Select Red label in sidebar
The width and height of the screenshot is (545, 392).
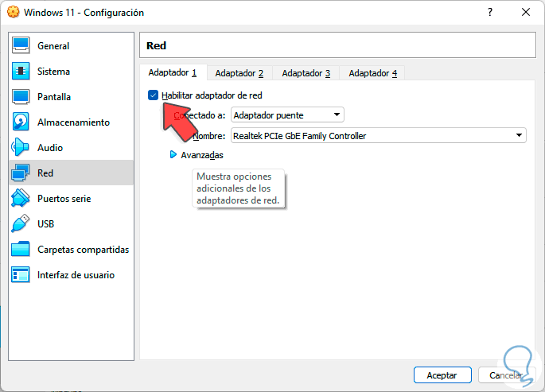tap(45, 173)
